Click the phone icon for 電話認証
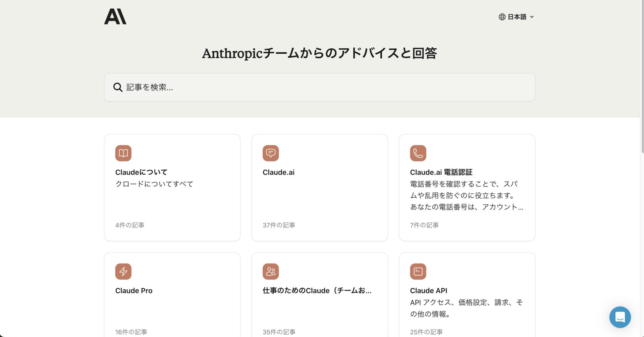Image resolution: width=644 pixels, height=337 pixels. point(418,153)
